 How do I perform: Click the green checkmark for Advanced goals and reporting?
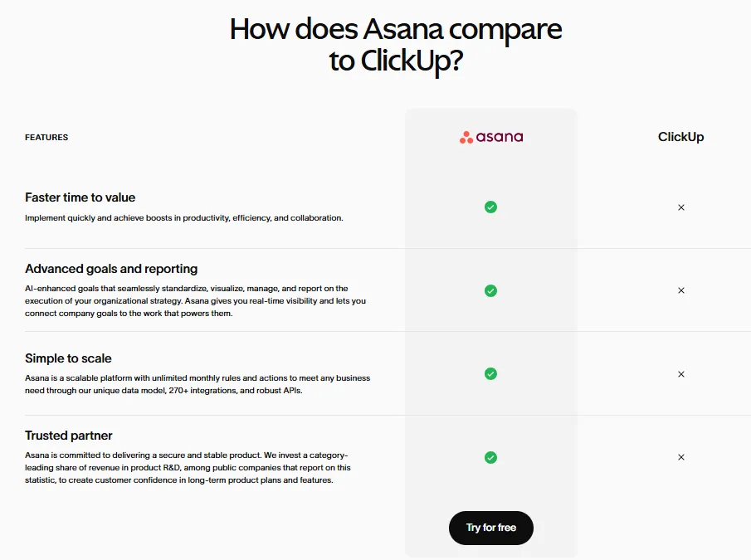[490, 290]
